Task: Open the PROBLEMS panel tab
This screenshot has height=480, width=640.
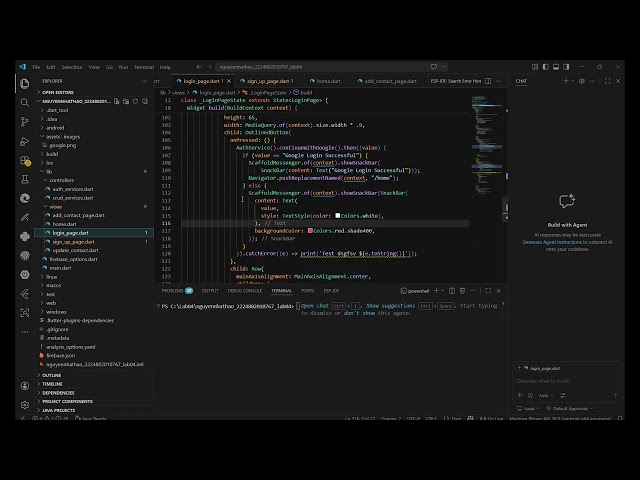Action: pos(177,291)
